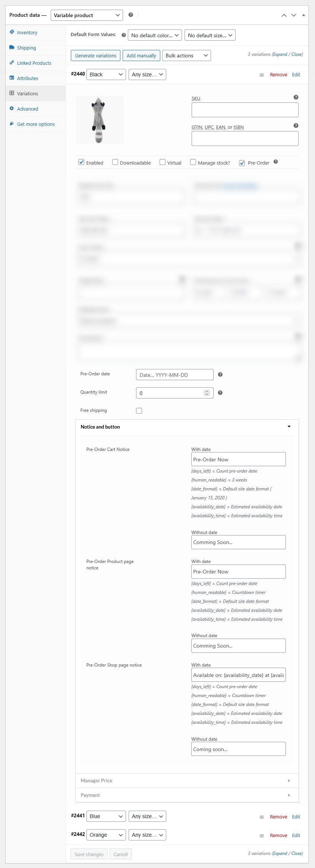Enable the Manage stock option

click(193, 162)
